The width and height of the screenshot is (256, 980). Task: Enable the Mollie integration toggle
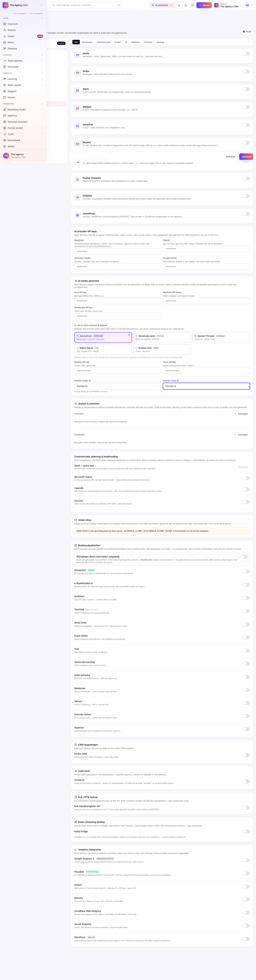(x=246, y=54)
